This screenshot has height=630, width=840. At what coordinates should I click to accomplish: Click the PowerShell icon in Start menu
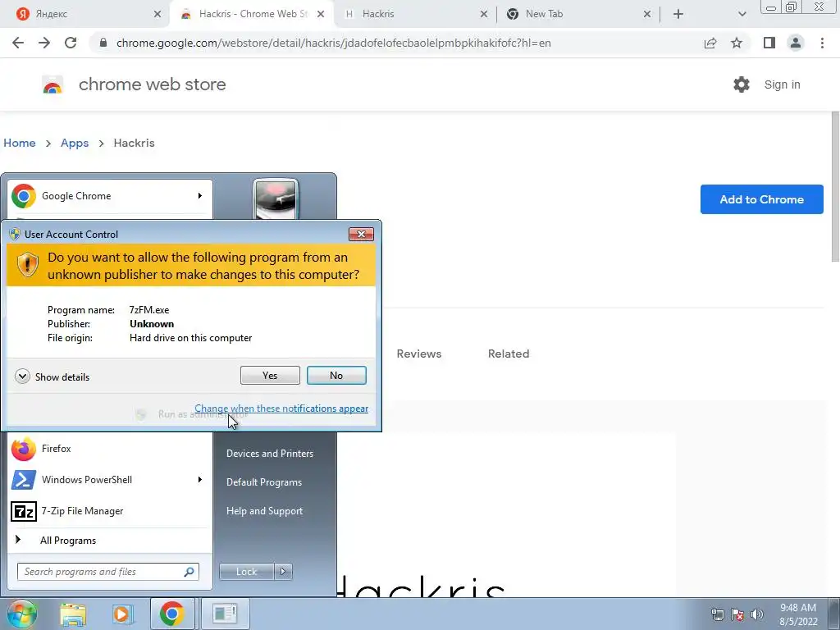(24, 480)
